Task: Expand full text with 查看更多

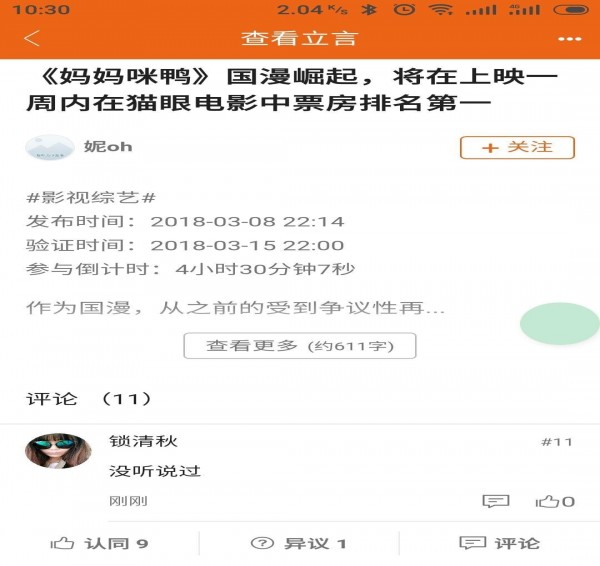Action: coord(300,346)
